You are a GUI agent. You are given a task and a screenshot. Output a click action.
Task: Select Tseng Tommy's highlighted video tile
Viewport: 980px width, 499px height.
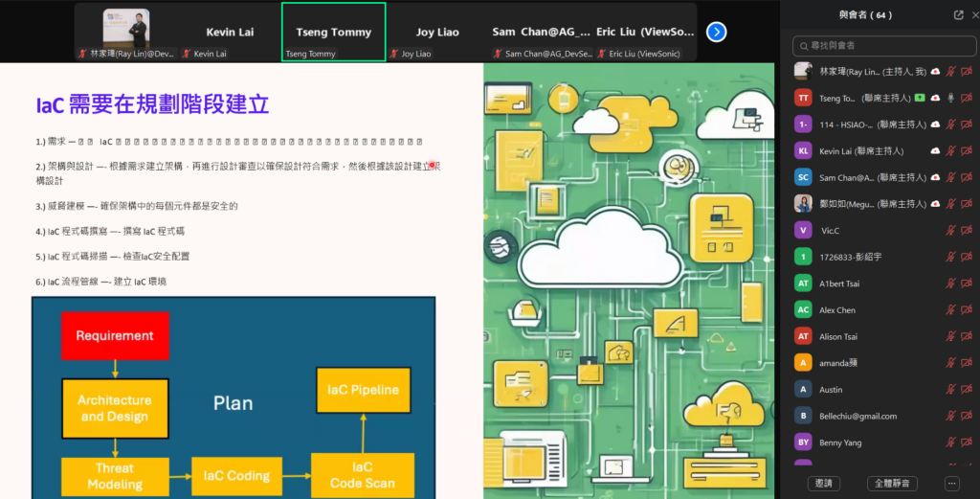(333, 32)
